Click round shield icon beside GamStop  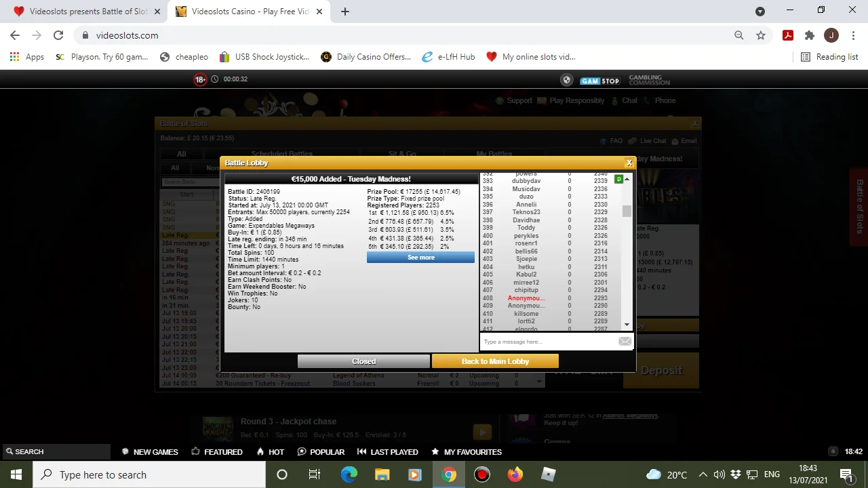click(x=567, y=80)
